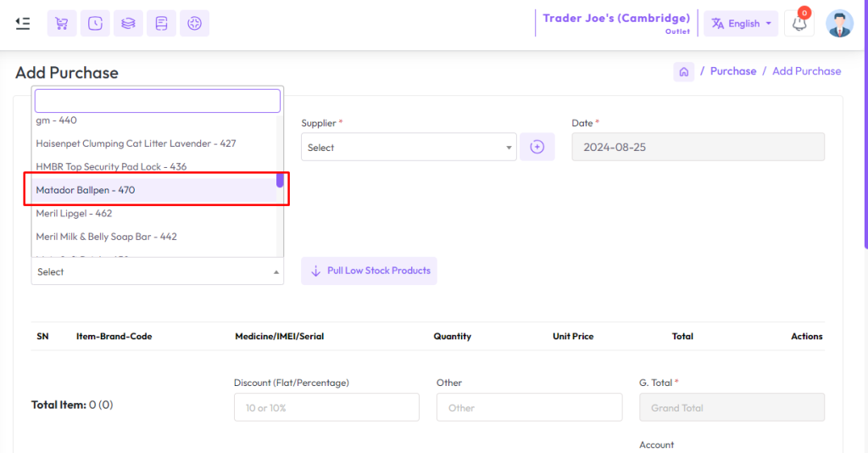The image size is (868, 453).
Task: Add a new supplier with plus icon
Action: coord(537,147)
